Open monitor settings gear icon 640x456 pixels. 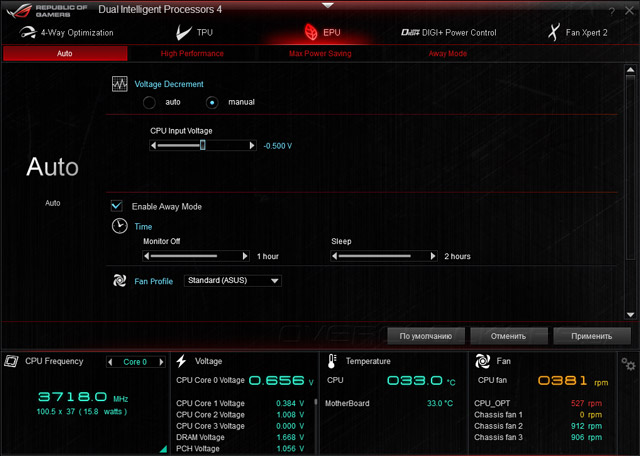pos(629,364)
